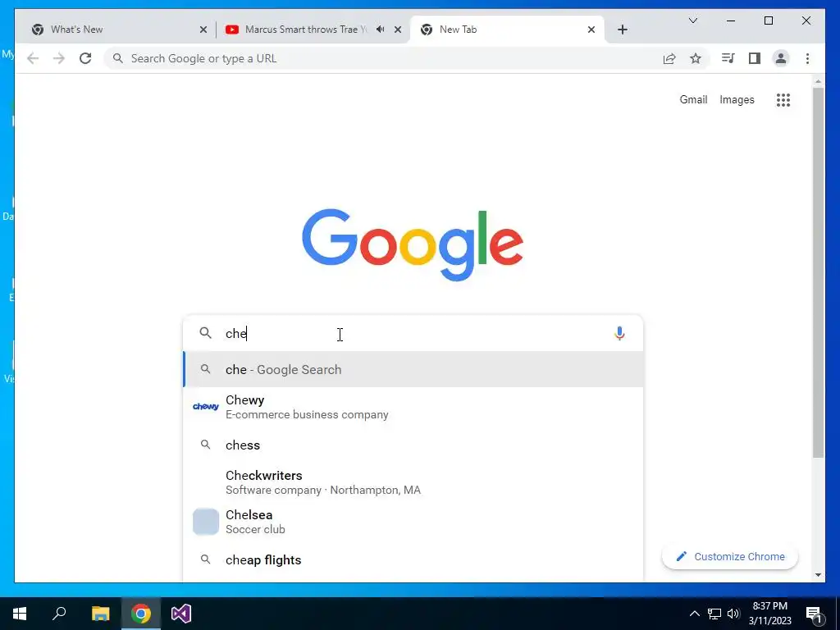This screenshot has width=840, height=630.
Task: Choose the Chelsea Soccer club suggestion
Action: 413,522
